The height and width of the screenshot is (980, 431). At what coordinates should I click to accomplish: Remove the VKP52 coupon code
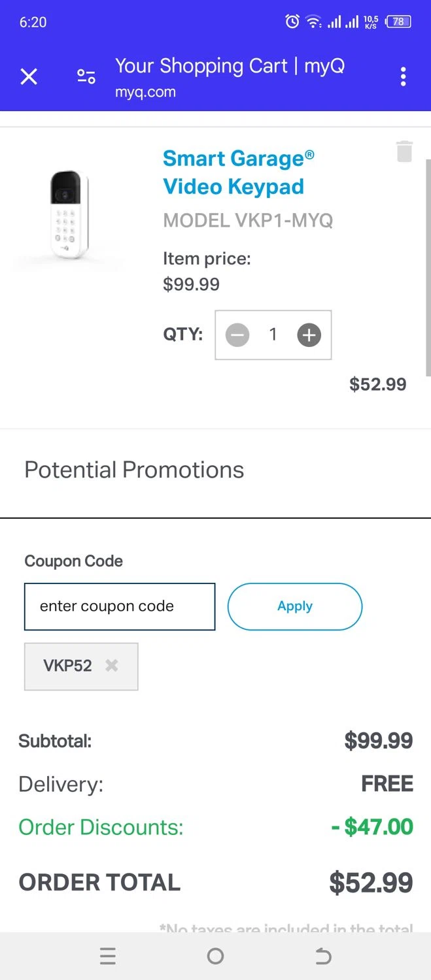tap(112, 666)
